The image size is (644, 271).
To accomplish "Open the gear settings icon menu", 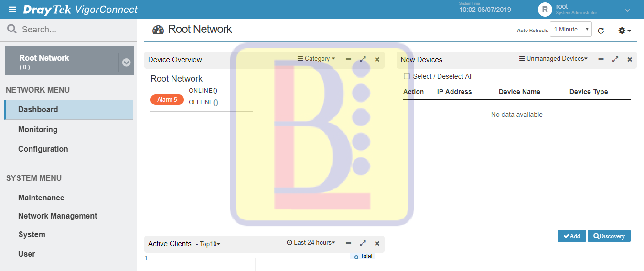I will pyautogui.click(x=624, y=31).
